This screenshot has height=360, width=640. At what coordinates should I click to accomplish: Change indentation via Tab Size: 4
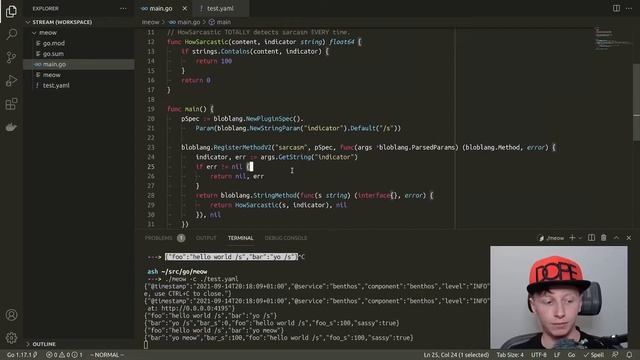click(510, 355)
